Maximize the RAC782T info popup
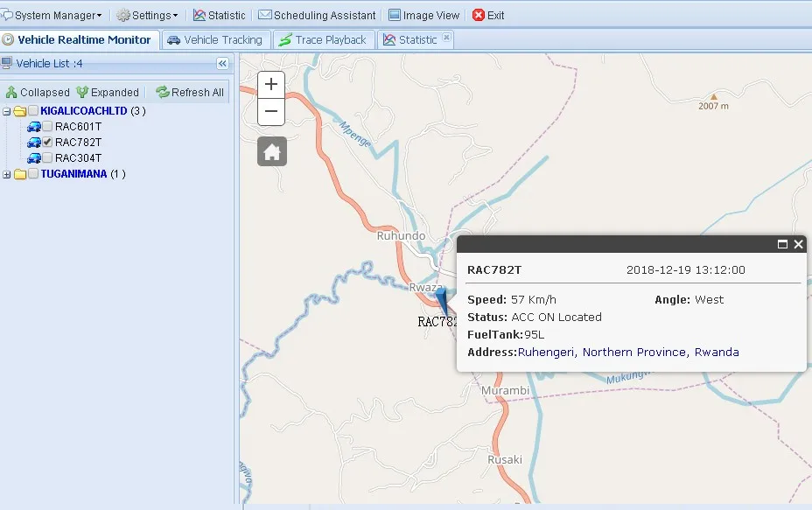The image size is (812, 510). (783, 245)
